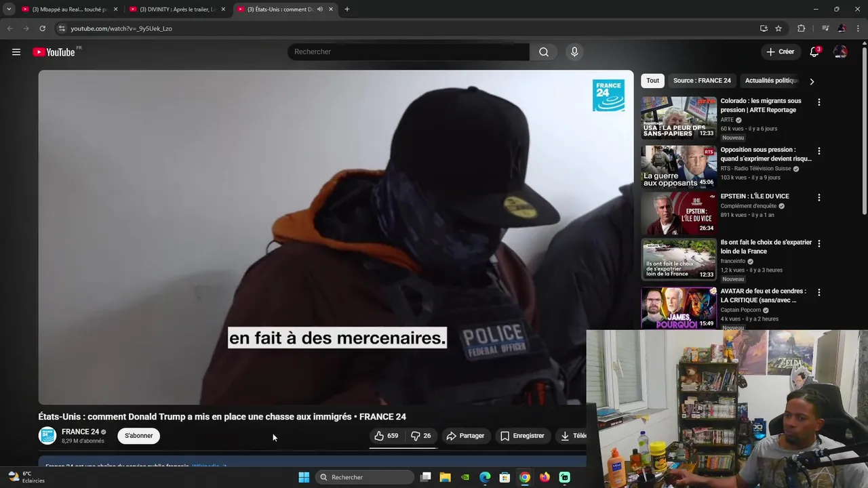Click the FRANCE 24 watermark on the video
Viewport: 868px width, 488px height.
(608, 95)
